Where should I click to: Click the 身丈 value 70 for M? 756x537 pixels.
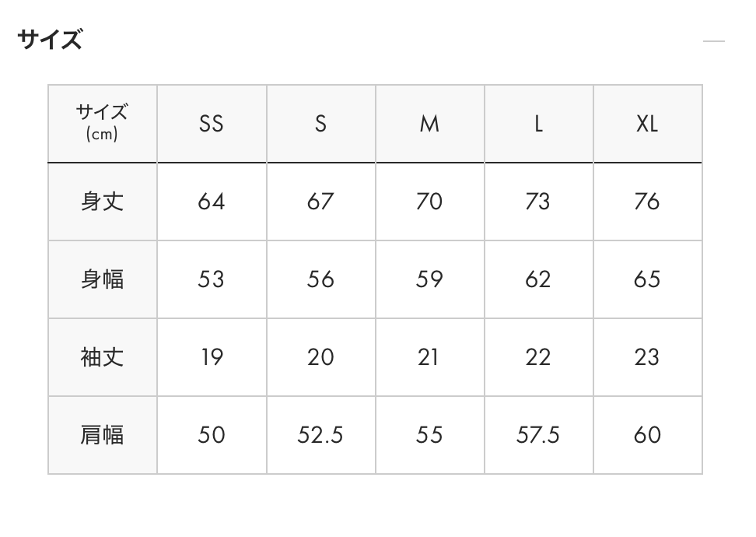click(x=429, y=202)
